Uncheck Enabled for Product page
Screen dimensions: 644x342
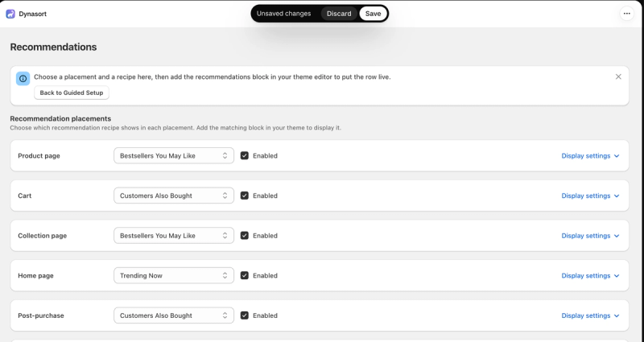tap(245, 155)
